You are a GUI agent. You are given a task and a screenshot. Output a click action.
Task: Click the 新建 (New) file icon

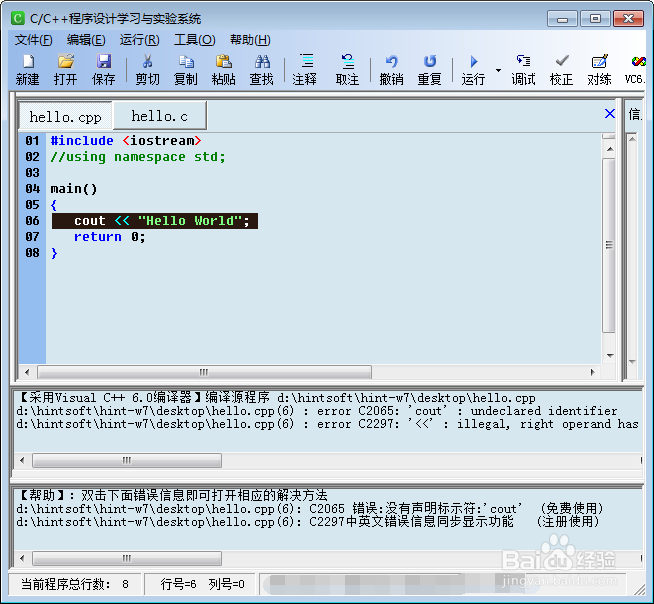(28, 70)
